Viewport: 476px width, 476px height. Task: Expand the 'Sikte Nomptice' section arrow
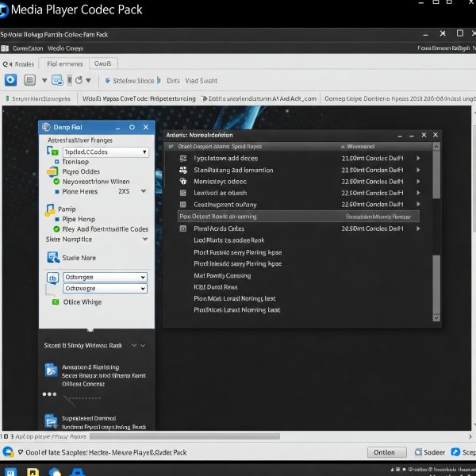point(145,240)
